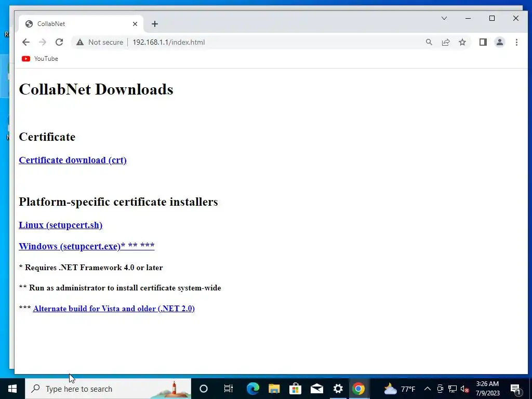Click the taskbar search box
This screenshot has height=399, width=532.
tap(108, 389)
